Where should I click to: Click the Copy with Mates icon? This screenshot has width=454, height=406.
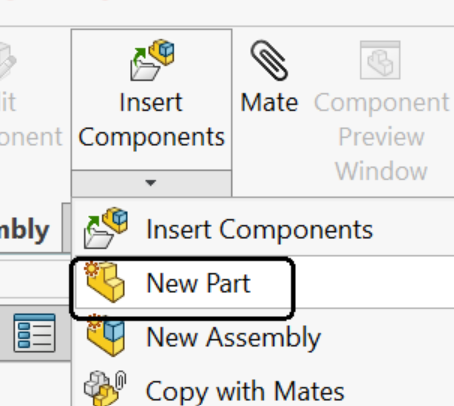tap(105, 388)
